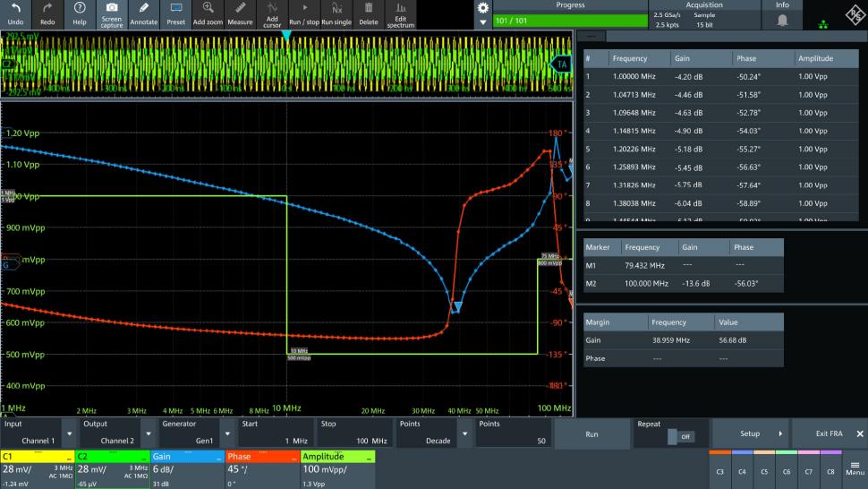
Task: Click the Undo icon
Action: click(15, 14)
